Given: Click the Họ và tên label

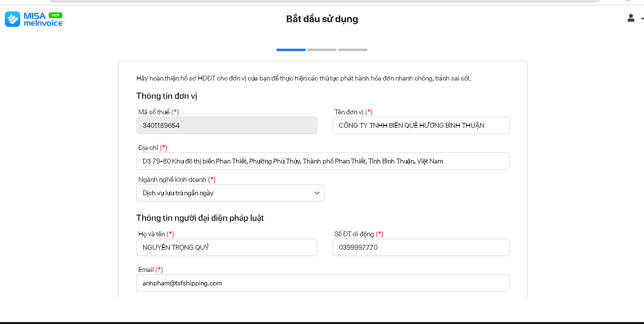Looking at the screenshot, I should [x=156, y=234].
